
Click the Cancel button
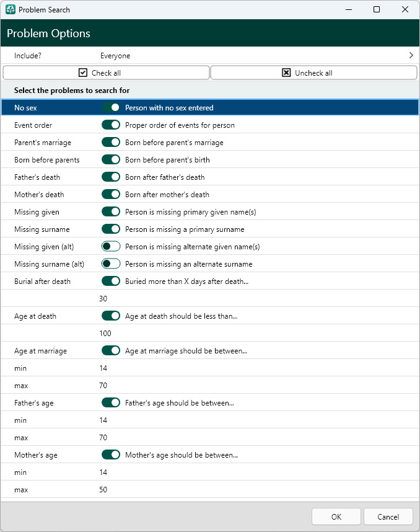(x=388, y=516)
